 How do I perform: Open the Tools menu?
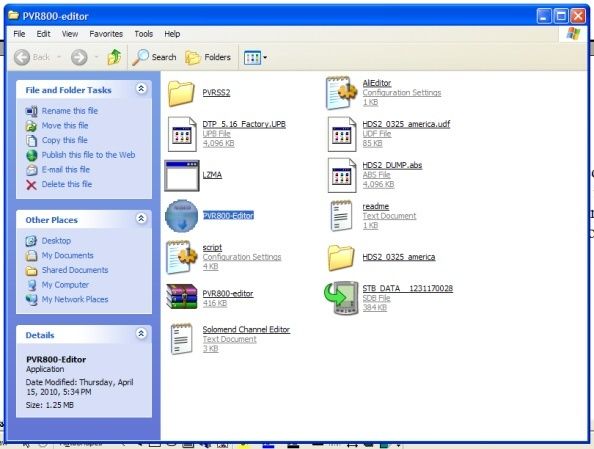pos(144,34)
